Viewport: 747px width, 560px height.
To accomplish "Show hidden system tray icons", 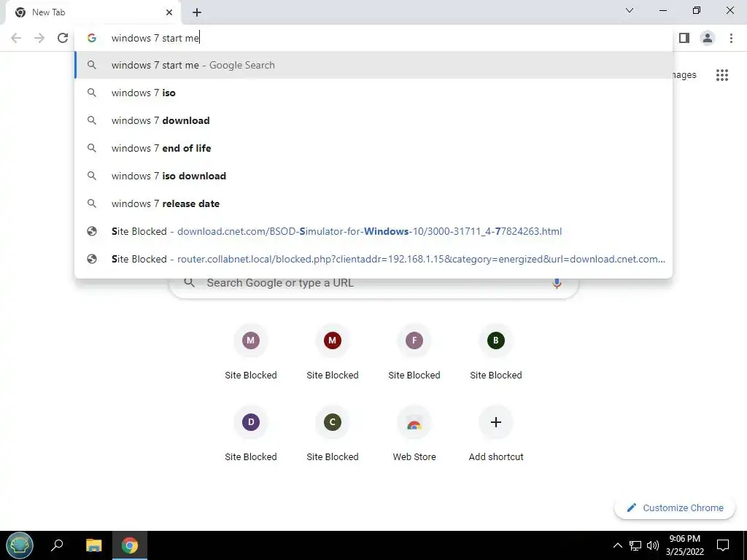I will 617,545.
